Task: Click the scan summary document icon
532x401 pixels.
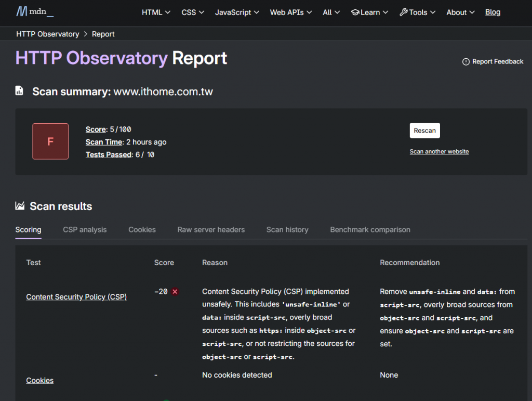Action: click(19, 90)
